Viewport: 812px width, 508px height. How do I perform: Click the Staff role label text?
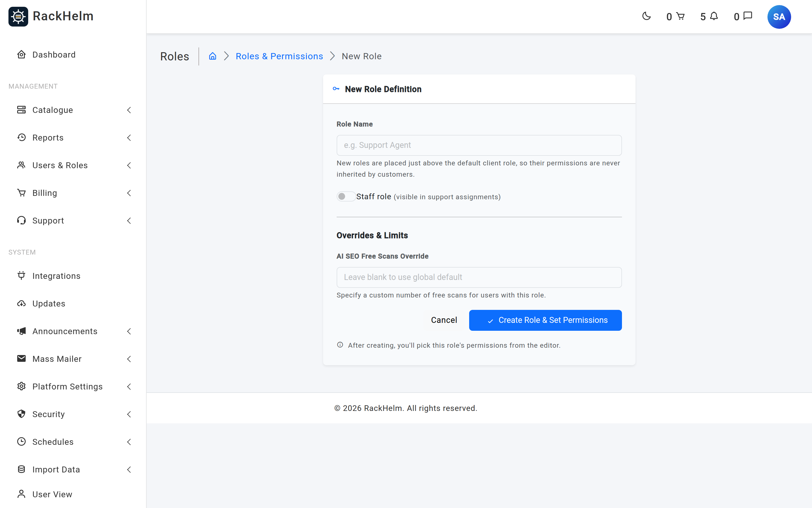pyautogui.click(x=374, y=196)
